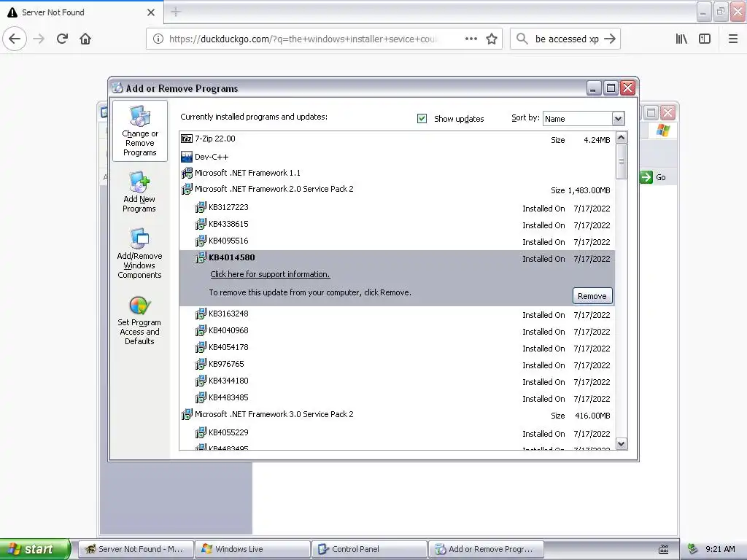Click the 9:21 AM taskbar clock
747x560 pixels.
tap(720, 549)
